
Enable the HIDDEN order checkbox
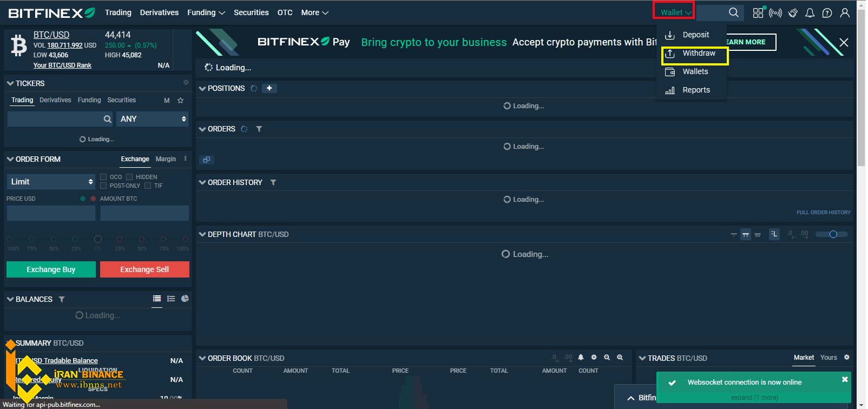click(x=129, y=177)
